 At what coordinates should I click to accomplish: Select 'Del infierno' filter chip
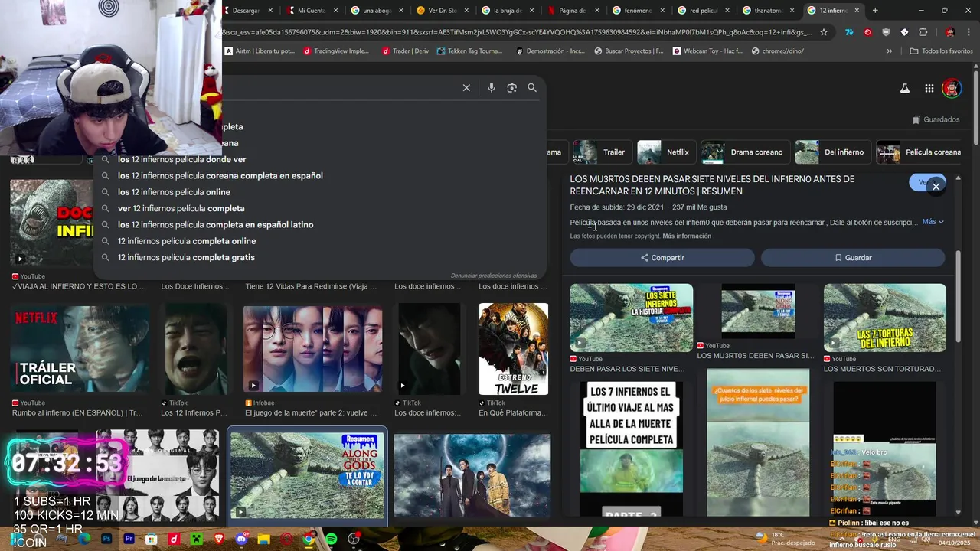pyautogui.click(x=833, y=152)
